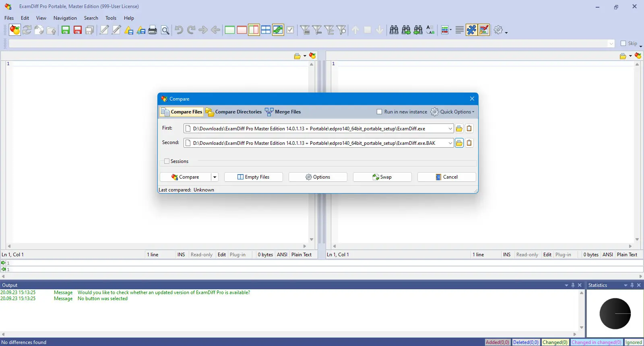Click the Empty Files button

[254, 177]
